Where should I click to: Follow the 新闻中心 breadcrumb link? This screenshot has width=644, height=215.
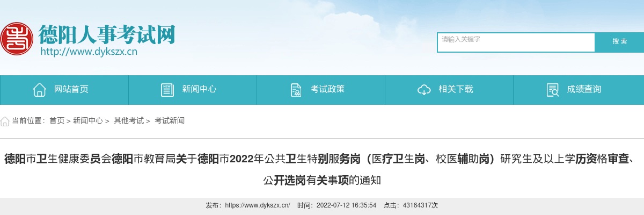pos(88,121)
